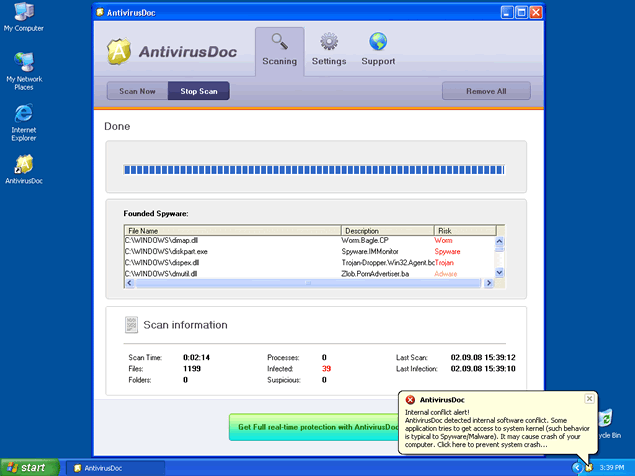635x476 pixels.
Task: Open My Computer desktop icon
Action: pyautogui.click(x=23, y=12)
